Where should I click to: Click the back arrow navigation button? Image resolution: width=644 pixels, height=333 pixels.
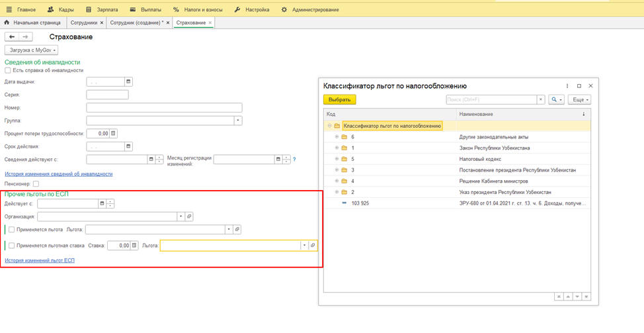point(12,37)
